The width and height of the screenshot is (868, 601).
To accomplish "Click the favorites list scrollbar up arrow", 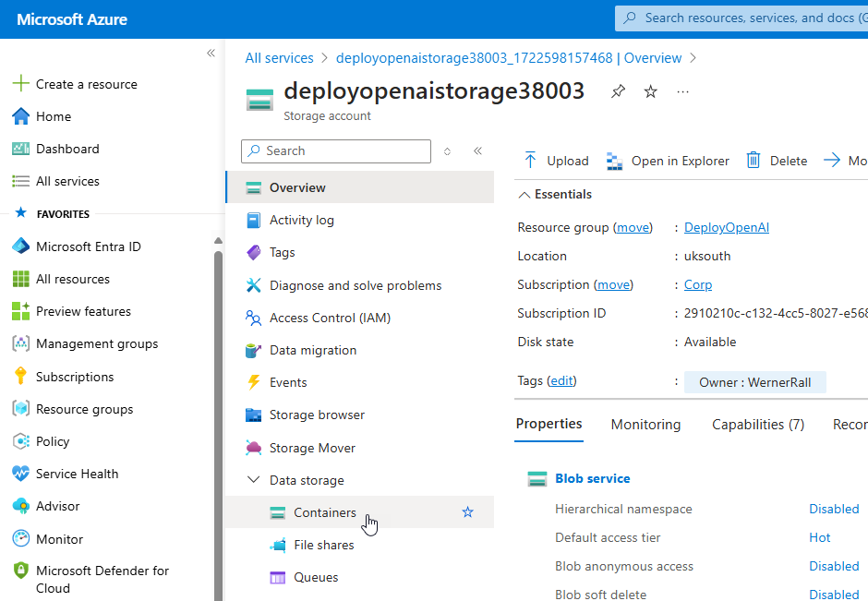I will (218, 241).
